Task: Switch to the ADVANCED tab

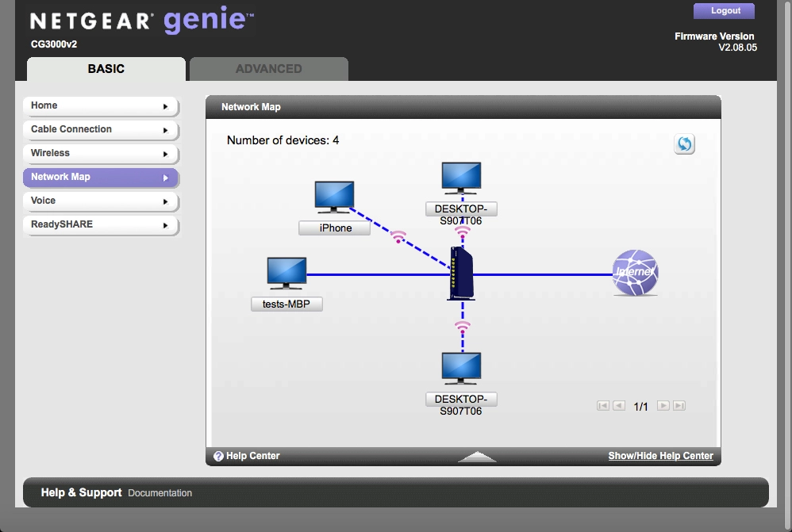Action: [x=268, y=69]
